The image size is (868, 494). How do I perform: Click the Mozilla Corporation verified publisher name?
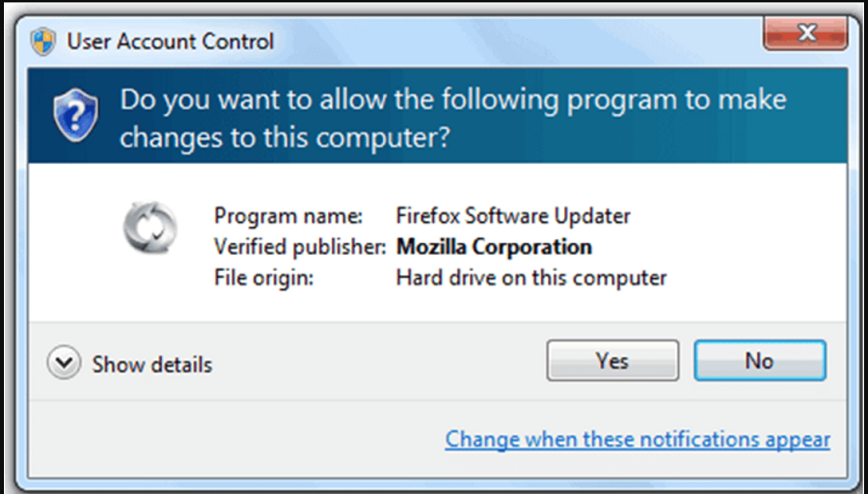click(494, 246)
